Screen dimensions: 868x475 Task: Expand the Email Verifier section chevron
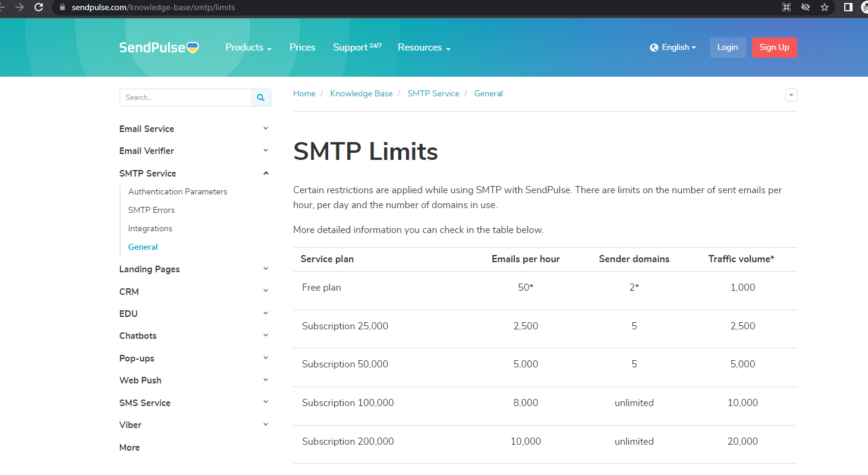click(x=266, y=150)
